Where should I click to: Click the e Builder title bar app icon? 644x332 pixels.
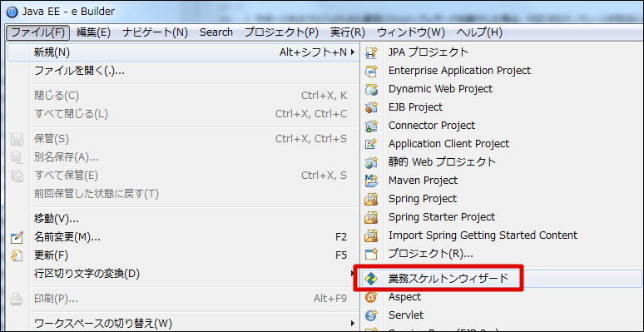[x=12, y=12]
